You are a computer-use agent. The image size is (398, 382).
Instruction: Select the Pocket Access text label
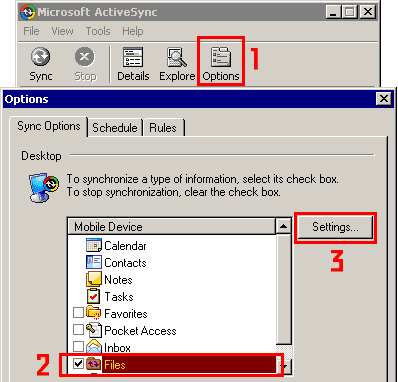click(x=140, y=331)
